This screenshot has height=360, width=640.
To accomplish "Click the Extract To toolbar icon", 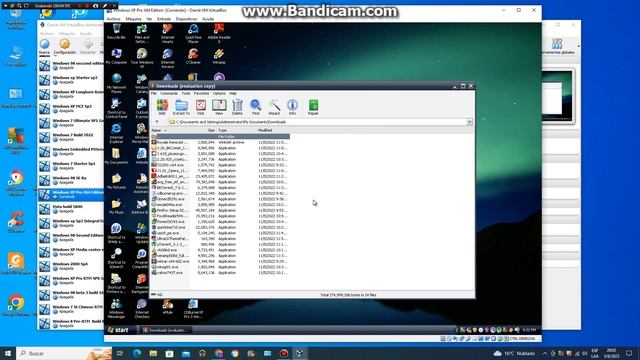I will (x=181, y=107).
